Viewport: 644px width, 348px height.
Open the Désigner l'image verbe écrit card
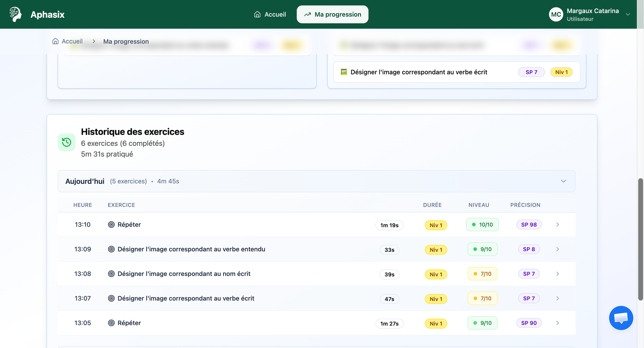point(419,72)
